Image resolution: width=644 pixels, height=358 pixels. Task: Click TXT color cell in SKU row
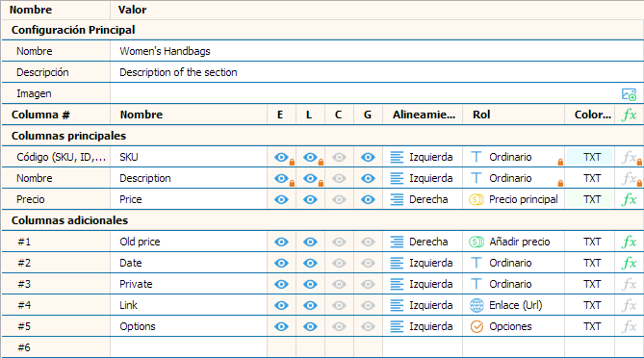click(x=590, y=157)
